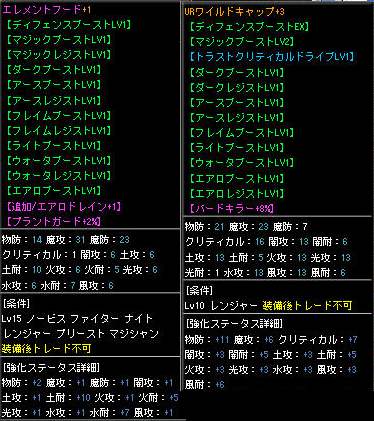Click the クリティカル:+7 enhancement value

[x=318, y=340]
